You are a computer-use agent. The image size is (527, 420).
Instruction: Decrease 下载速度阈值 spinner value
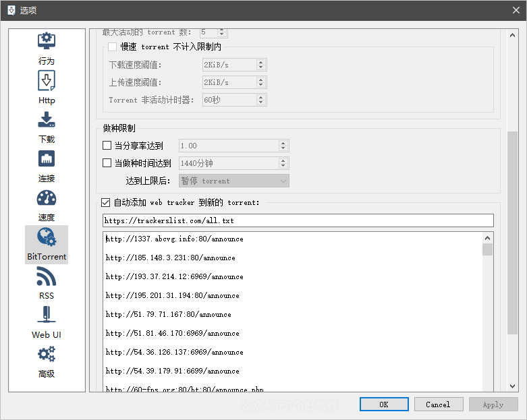tap(261, 67)
